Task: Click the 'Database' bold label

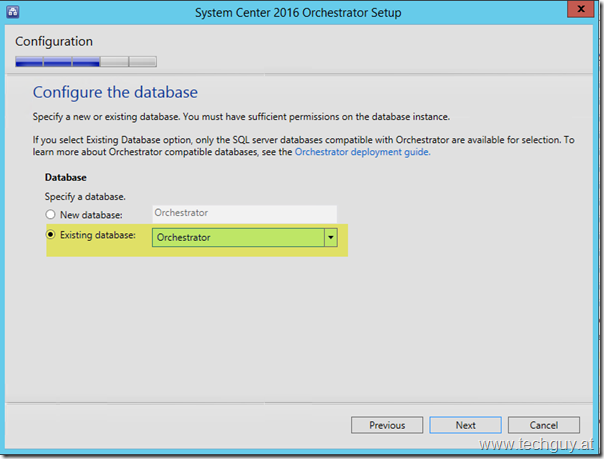Action: click(x=65, y=178)
